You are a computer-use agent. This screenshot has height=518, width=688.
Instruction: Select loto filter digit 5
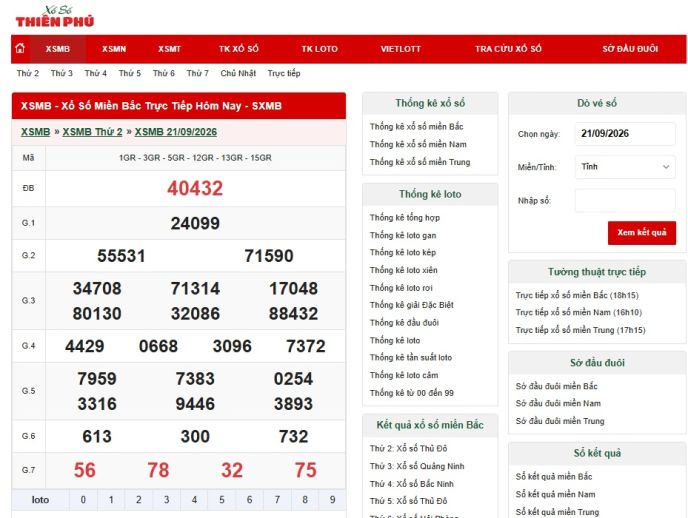pyautogui.click(x=222, y=500)
